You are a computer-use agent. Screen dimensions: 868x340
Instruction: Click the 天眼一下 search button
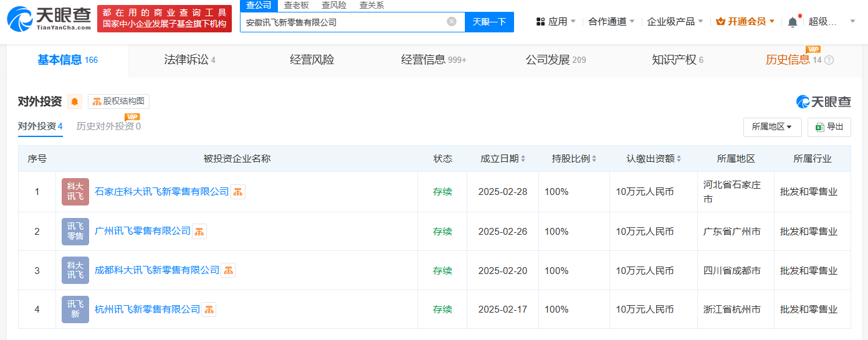pyautogui.click(x=489, y=22)
